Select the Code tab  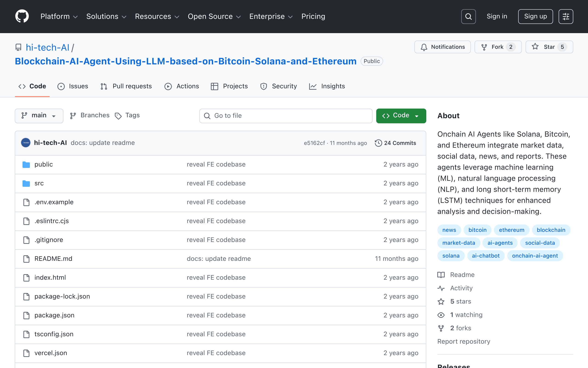(x=32, y=86)
